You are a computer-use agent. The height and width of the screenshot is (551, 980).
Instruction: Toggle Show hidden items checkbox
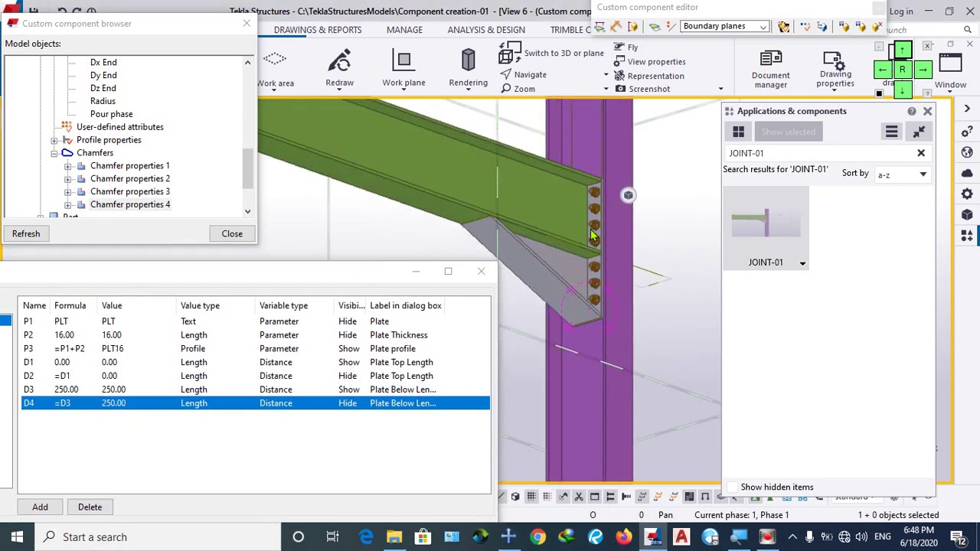[x=733, y=487]
